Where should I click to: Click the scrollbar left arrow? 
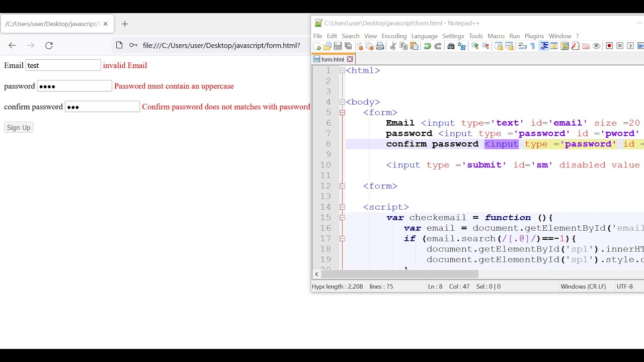coord(316,275)
